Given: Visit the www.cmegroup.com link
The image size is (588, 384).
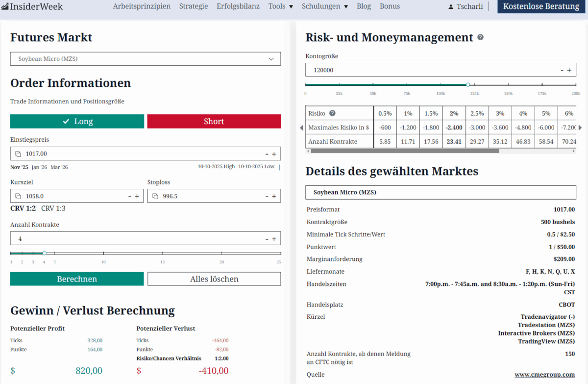Looking at the screenshot, I should (545, 374).
